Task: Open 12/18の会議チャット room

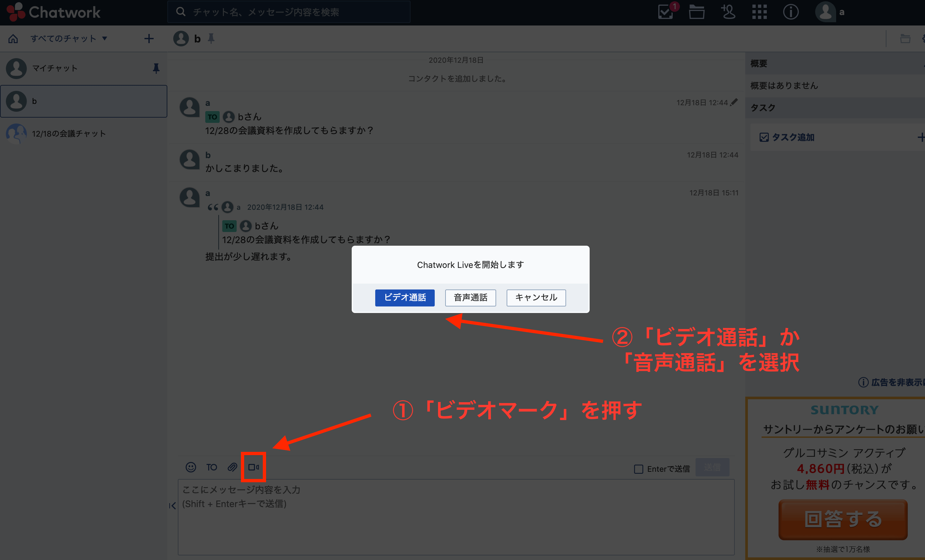Action: pyautogui.click(x=83, y=134)
